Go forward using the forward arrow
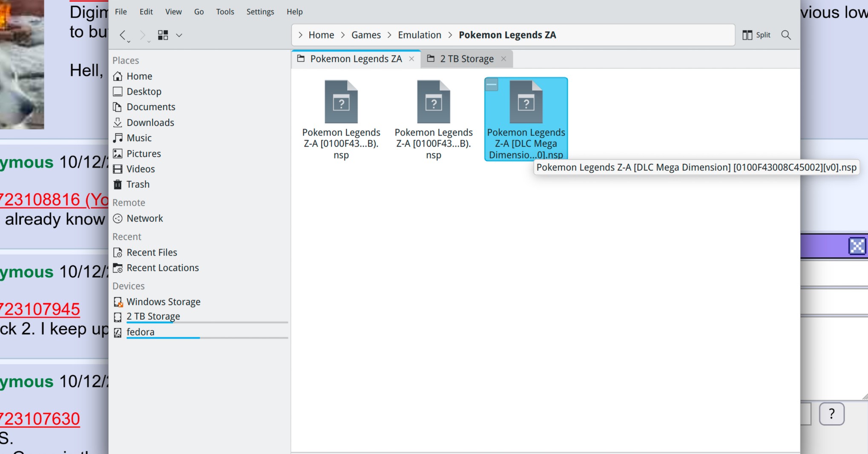The image size is (868, 454). tap(143, 35)
